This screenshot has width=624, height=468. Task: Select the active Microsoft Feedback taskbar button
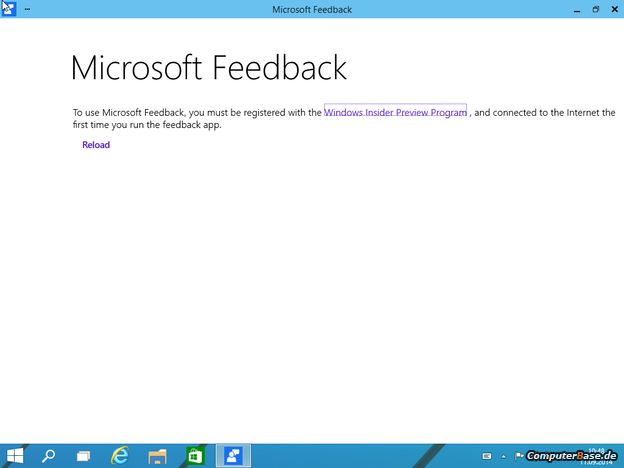233,456
